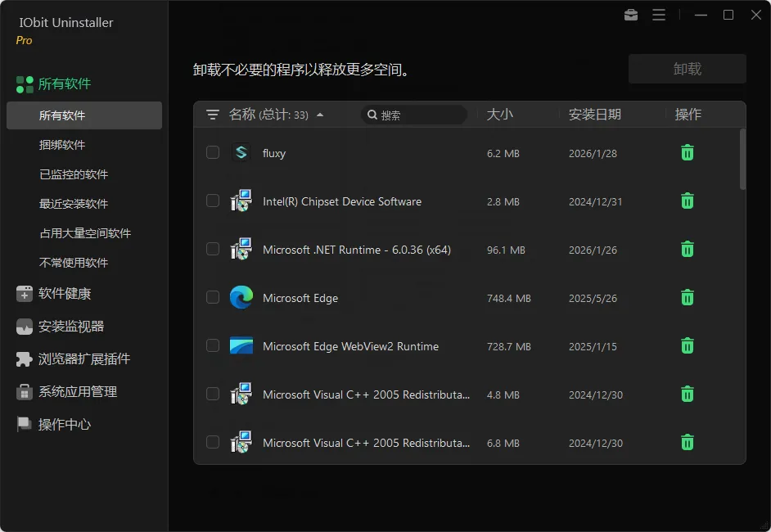Screen dimensions: 771x532
Task: Open the toolbox briefcase icon
Action: pos(631,16)
